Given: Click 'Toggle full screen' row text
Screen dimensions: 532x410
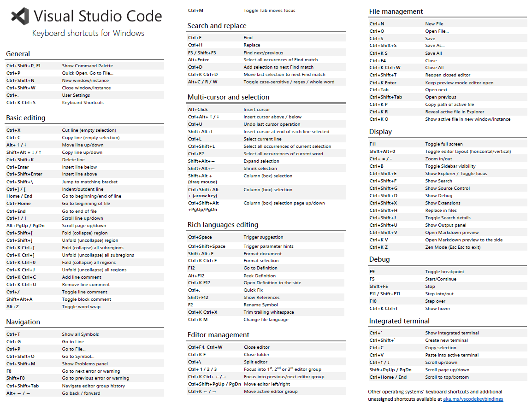Looking at the screenshot, I should [x=444, y=144].
